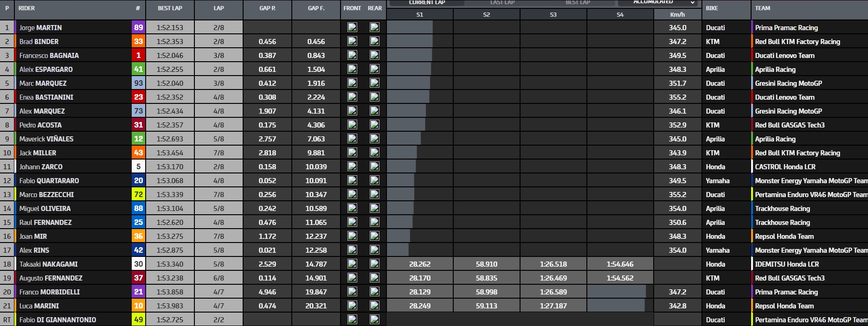The width and height of the screenshot is (868, 326).
Task: Click the TEAM column header
Action: click(x=762, y=8)
